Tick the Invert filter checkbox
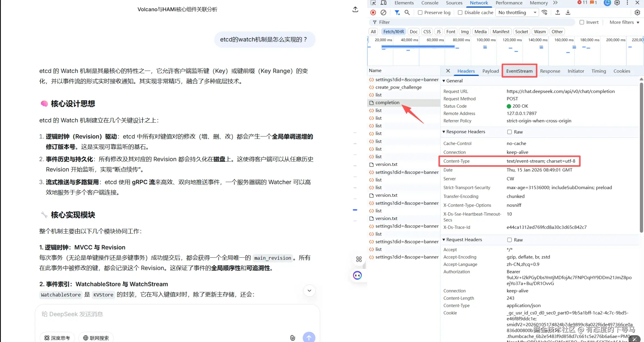Screen dimensions: 644x342 tap(582, 22)
